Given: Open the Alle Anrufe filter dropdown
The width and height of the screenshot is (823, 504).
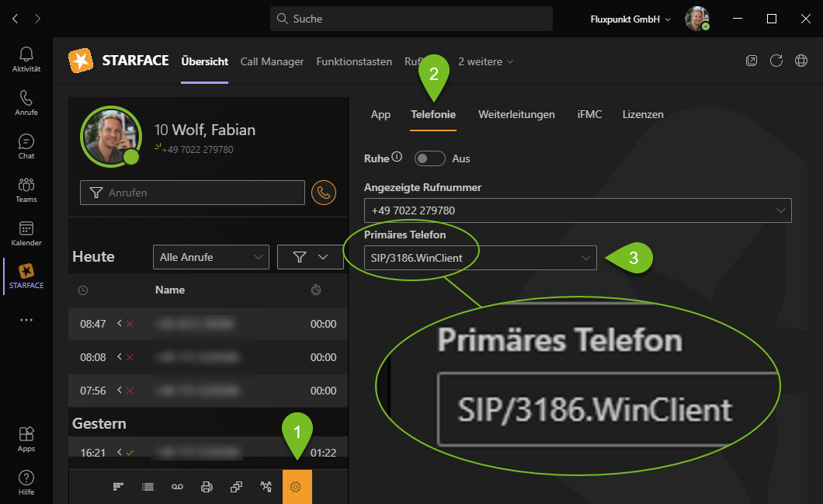Looking at the screenshot, I should [211, 257].
